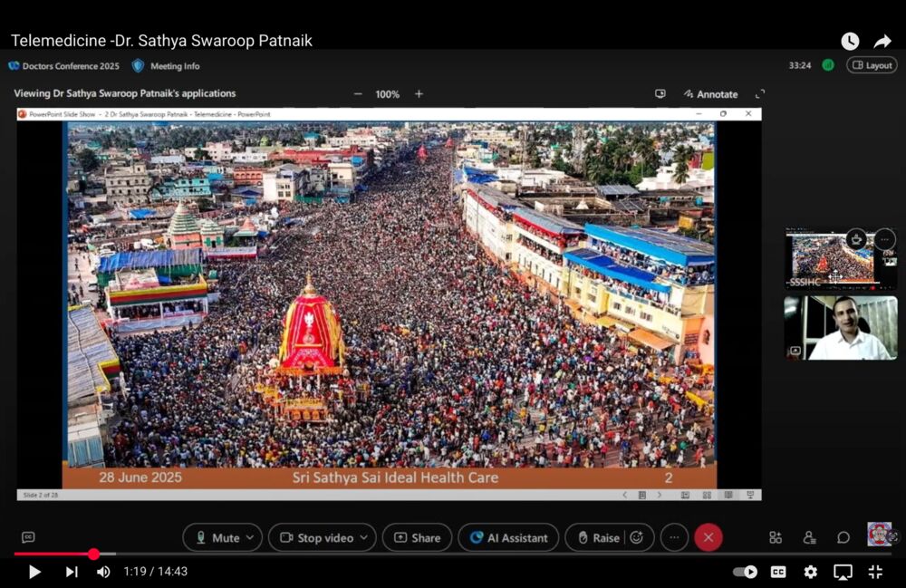Seek using the red video progress bar
906x588 pixels.
pyautogui.click(x=452, y=554)
